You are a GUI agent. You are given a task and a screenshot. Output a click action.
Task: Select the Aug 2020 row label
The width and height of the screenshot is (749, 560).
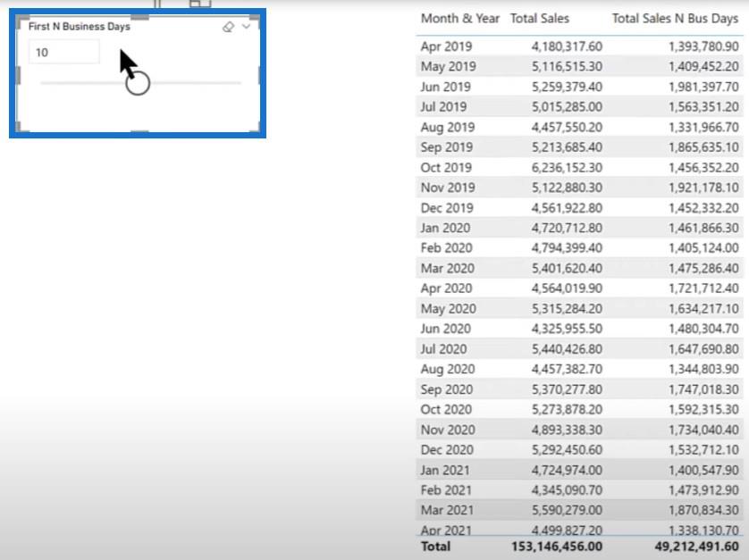(x=448, y=369)
